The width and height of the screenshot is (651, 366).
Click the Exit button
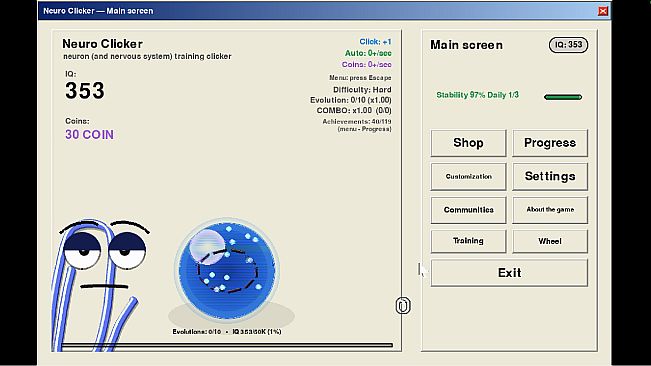(x=509, y=273)
